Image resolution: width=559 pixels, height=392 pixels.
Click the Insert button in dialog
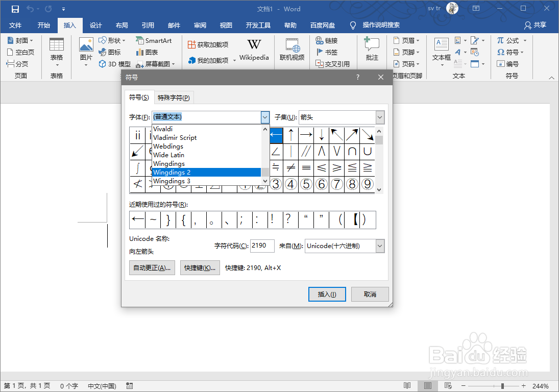tap(327, 295)
